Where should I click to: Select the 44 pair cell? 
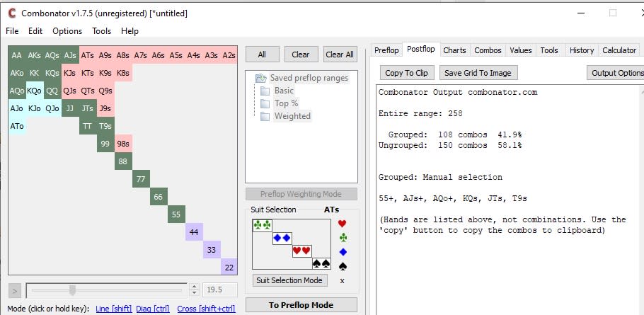193,231
